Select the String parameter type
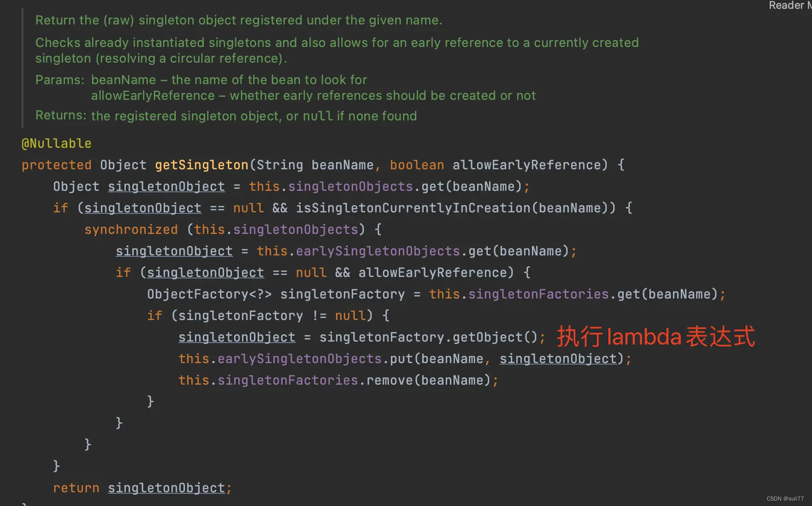The height and width of the screenshot is (506, 812). tap(280, 165)
